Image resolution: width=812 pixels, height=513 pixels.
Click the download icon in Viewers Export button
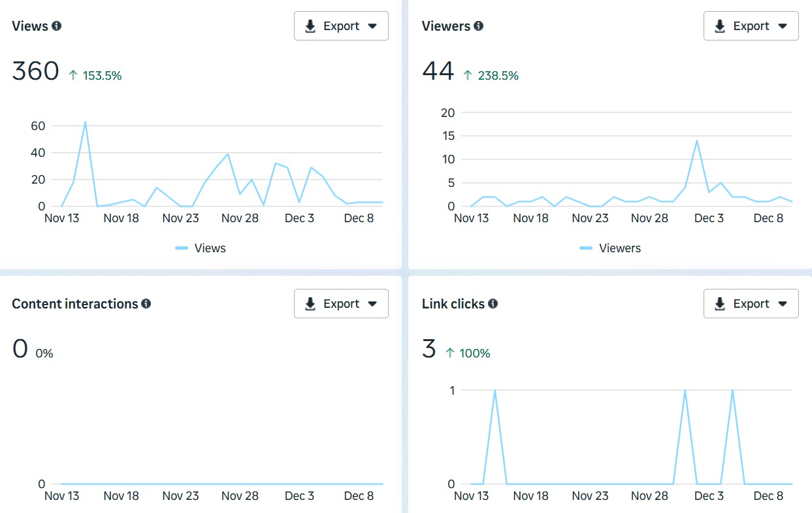click(x=720, y=26)
